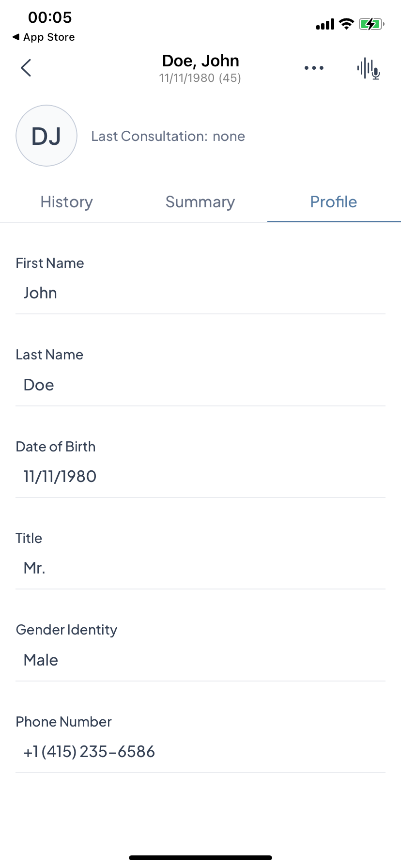Change the Date of Birth value
The height and width of the screenshot is (868, 401).
(200, 477)
